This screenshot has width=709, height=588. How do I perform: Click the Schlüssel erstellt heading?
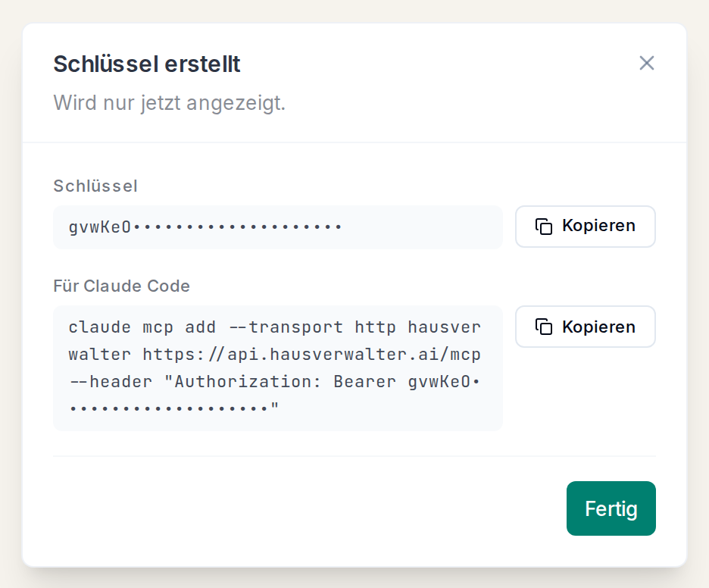coord(146,64)
